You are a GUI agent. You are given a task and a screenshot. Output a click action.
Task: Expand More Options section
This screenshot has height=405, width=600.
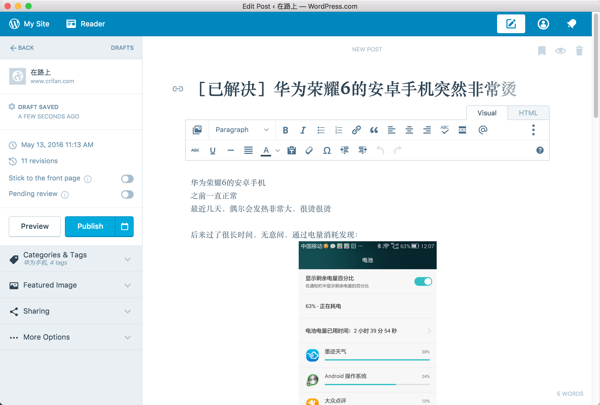click(x=71, y=337)
